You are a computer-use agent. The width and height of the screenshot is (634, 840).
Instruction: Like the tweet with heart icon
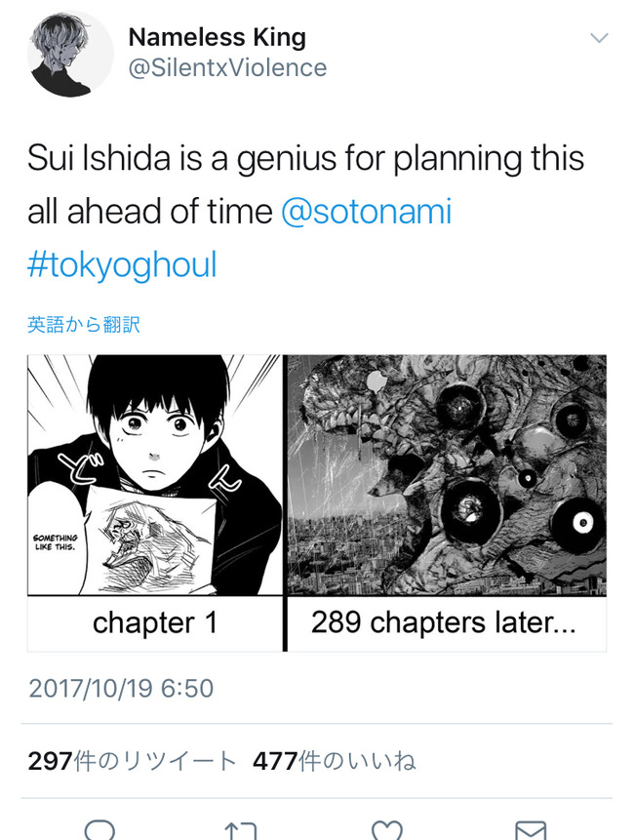coord(386,830)
